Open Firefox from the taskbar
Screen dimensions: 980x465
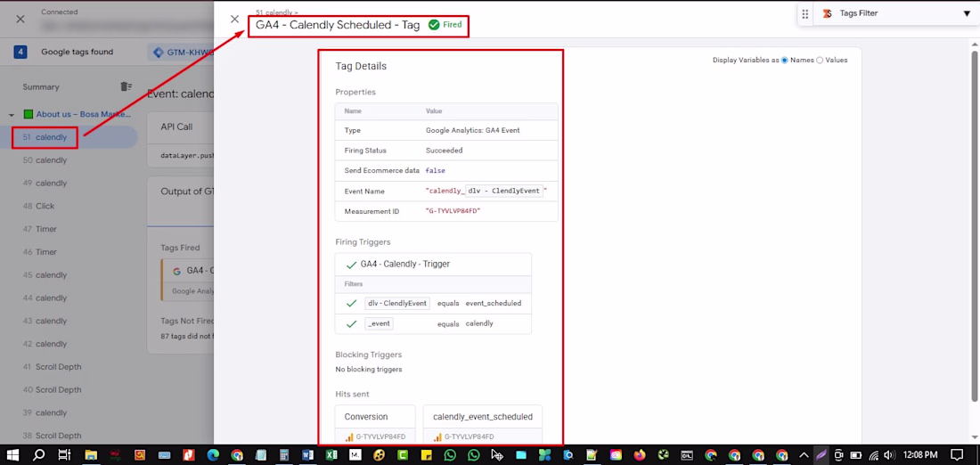640,455
